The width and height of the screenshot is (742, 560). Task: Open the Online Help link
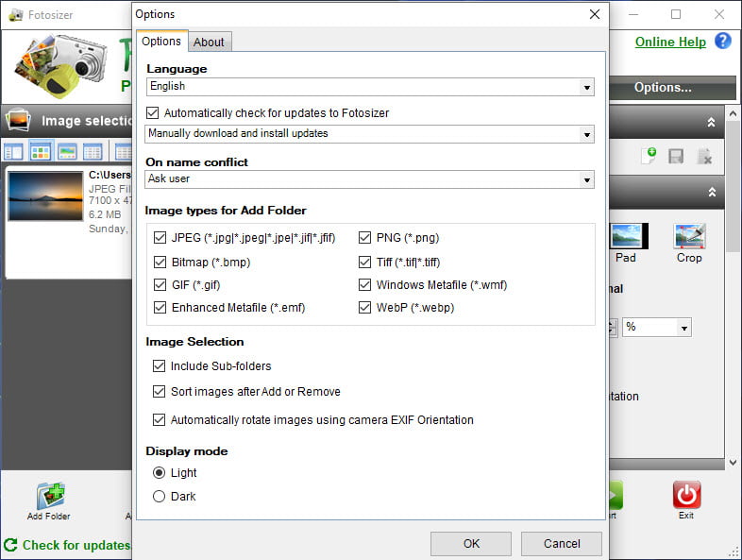point(670,42)
